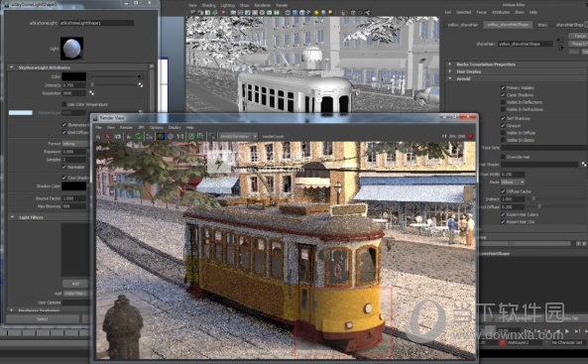Click the Presets button in Attribute Editor
The image size is (588, 364).
click(578, 44)
